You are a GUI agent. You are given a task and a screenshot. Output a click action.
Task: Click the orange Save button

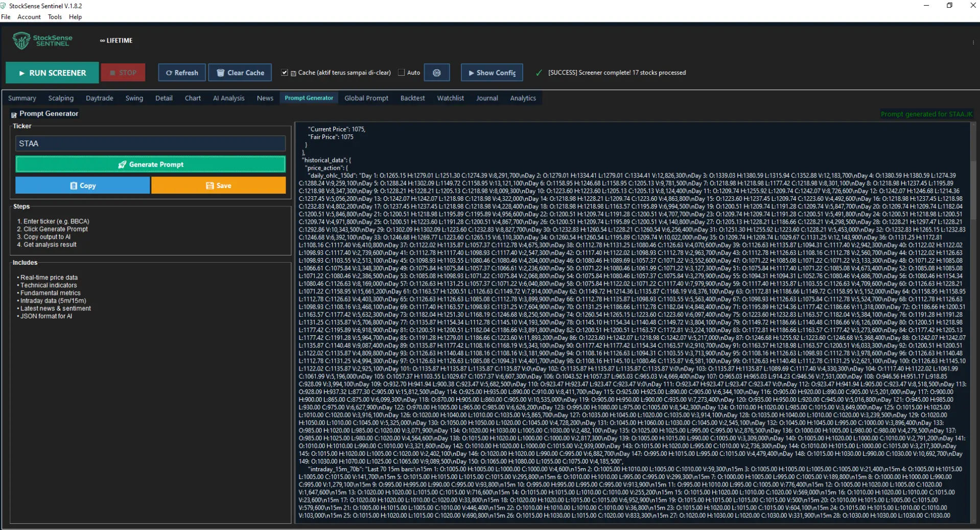coord(219,186)
